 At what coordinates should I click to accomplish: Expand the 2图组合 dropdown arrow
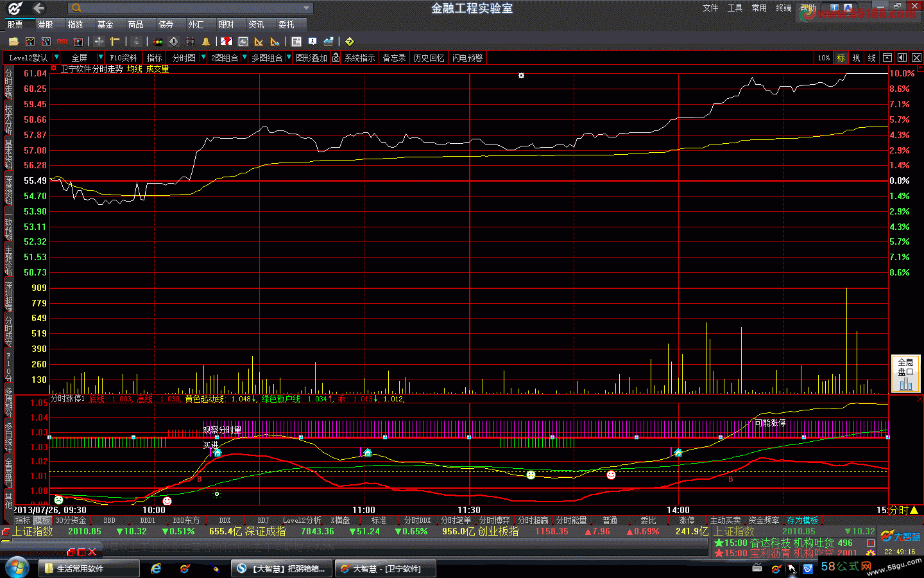click(244, 58)
